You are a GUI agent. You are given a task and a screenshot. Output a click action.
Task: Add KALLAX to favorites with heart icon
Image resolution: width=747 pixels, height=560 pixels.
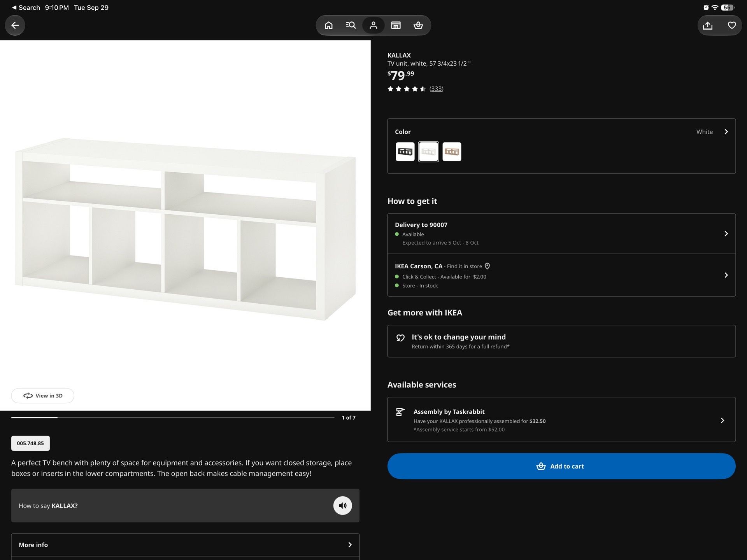(732, 25)
